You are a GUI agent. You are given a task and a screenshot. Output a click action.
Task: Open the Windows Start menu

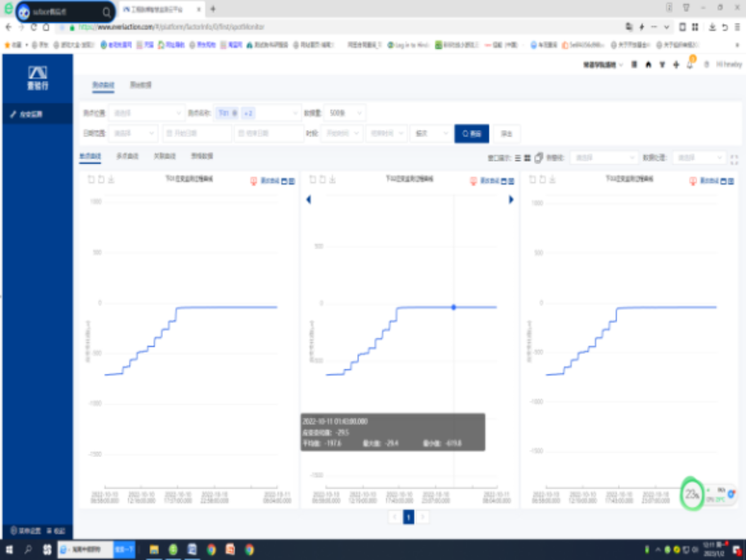(x=9, y=549)
